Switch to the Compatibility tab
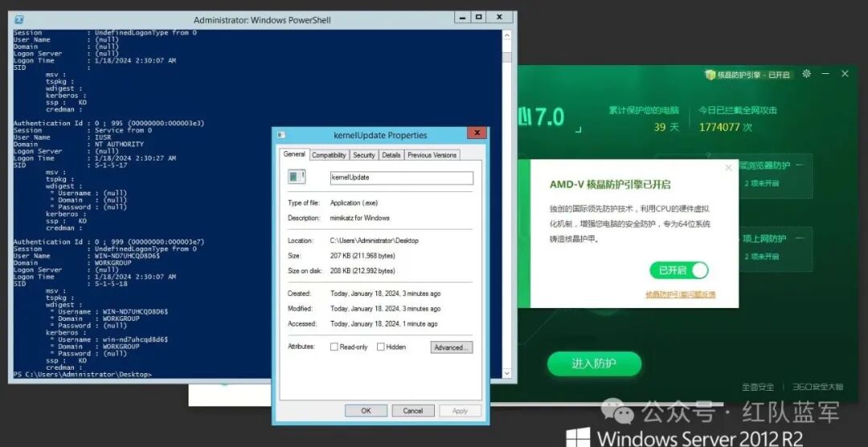 pos(329,156)
